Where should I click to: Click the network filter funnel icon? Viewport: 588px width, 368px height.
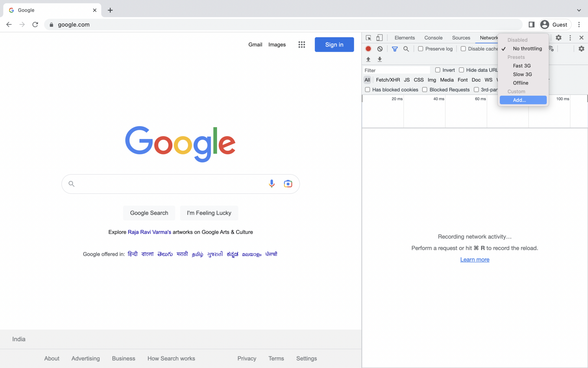395,49
